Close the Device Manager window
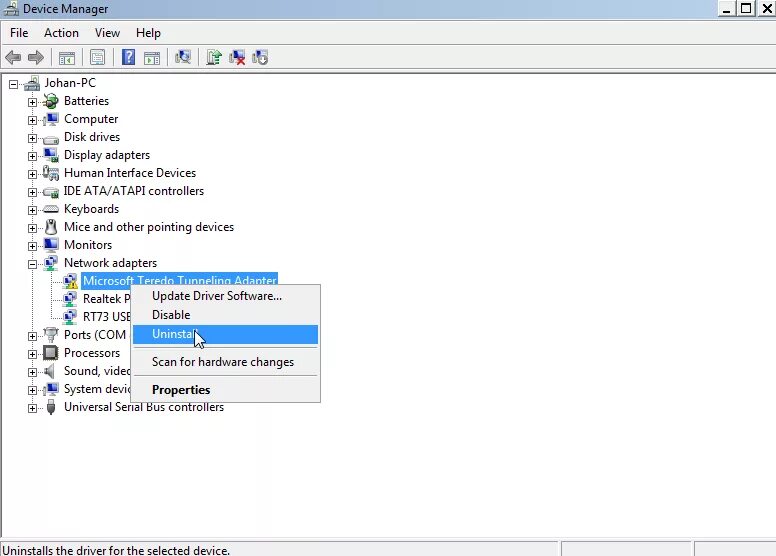 click(766, 8)
